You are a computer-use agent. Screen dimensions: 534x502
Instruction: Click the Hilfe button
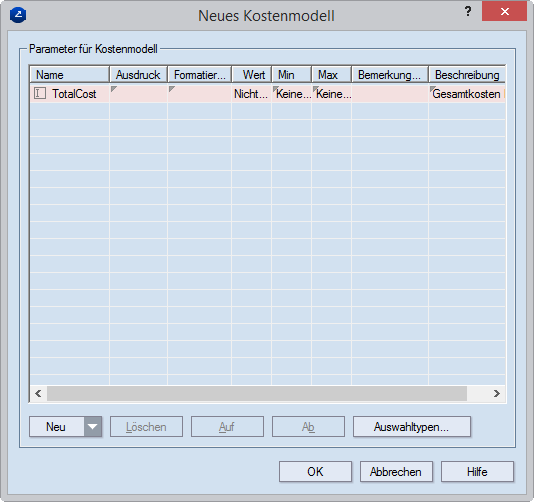pyautogui.click(x=477, y=472)
